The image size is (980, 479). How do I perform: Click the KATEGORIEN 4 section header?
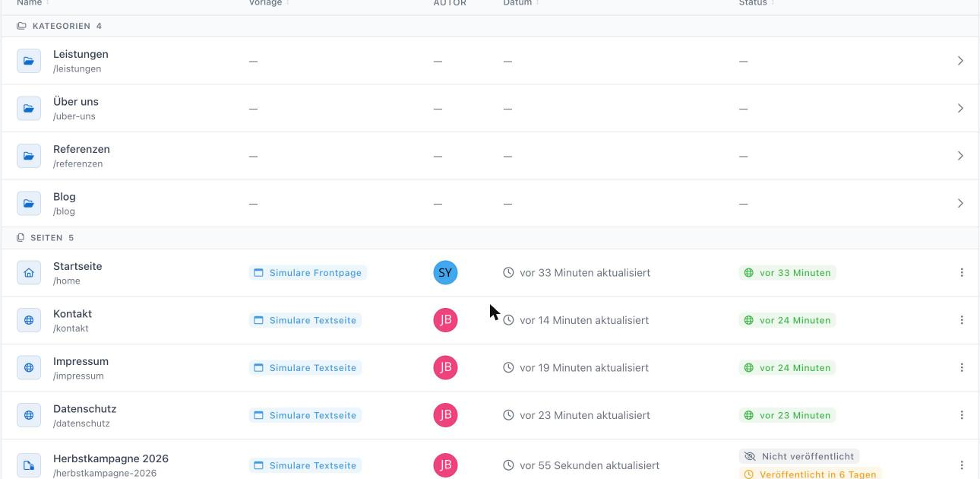pyautogui.click(x=490, y=26)
